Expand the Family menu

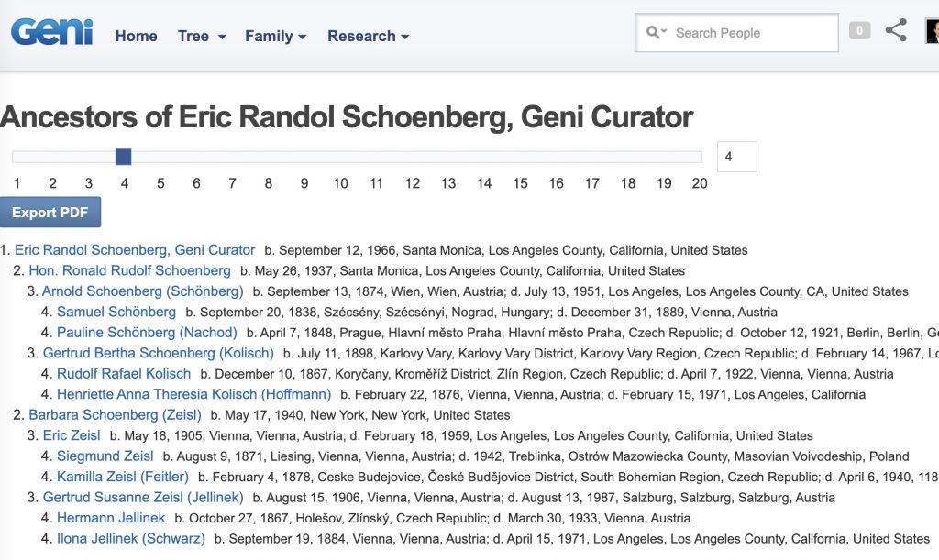pos(275,36)
